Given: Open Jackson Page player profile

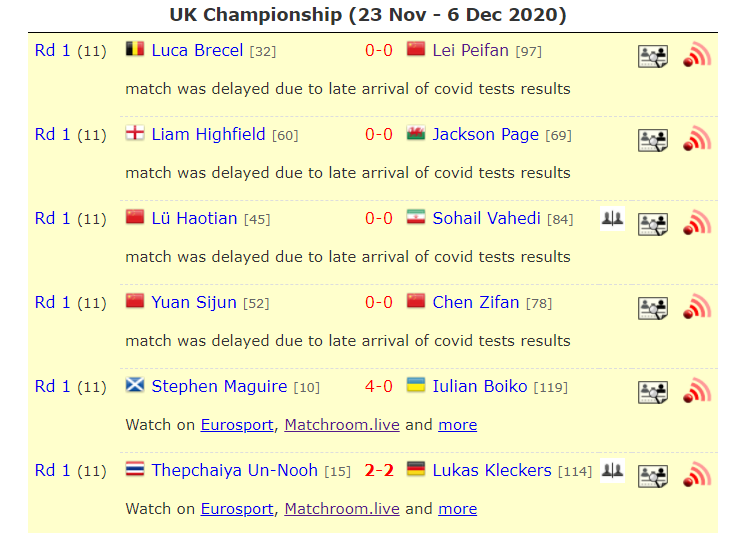Looking at the screenshot, I should coord(485,134).
